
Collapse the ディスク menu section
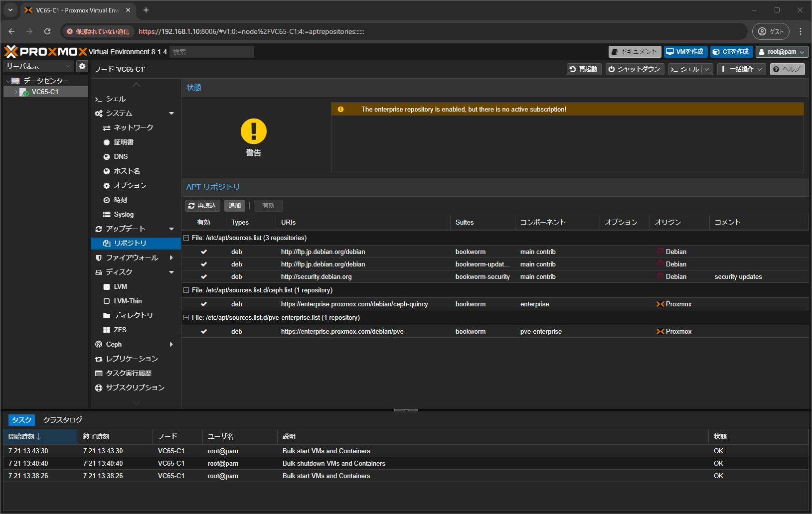click(171, 272)
